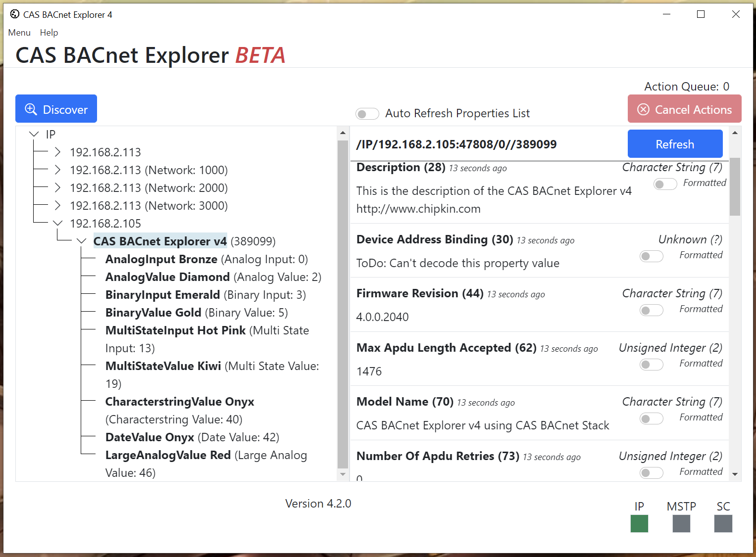Click the CAS BACnet Explorer app icon in title bar
The width and height of the screenshot is (756, 557).
[x=15, y=14]
